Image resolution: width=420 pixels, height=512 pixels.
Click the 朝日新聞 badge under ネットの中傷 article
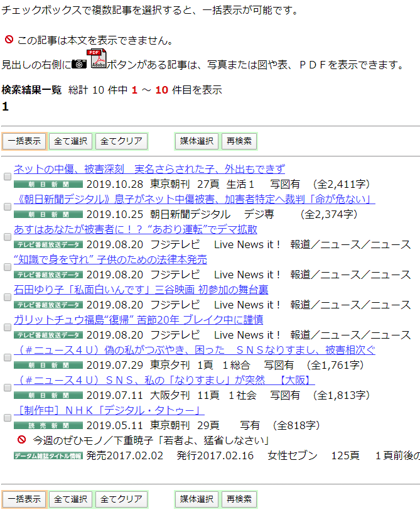tap(48, 184)
